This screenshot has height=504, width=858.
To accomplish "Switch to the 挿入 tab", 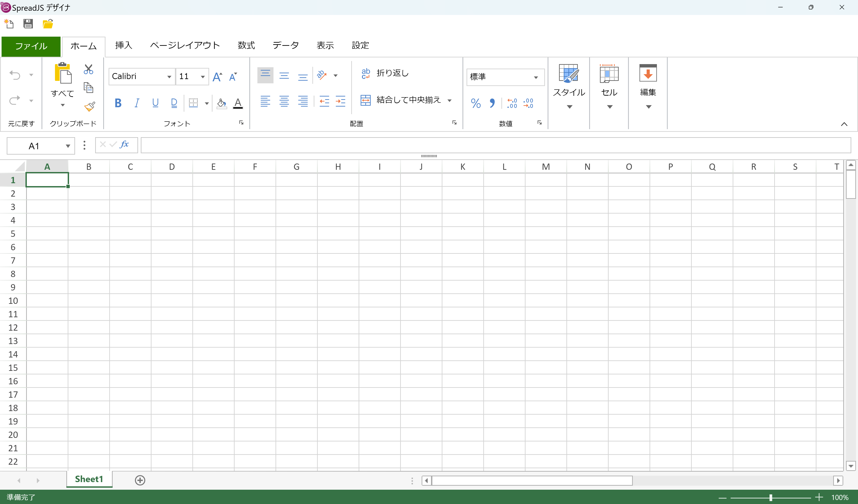I will point(124,45).
